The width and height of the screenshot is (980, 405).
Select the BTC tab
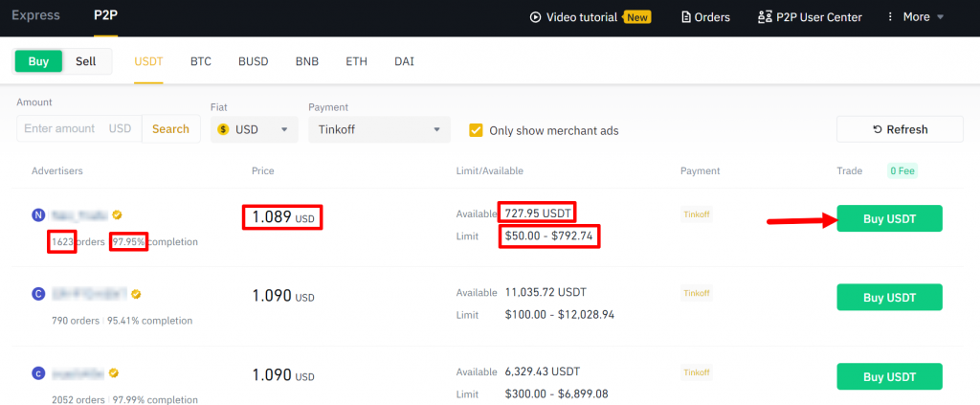click(x=201, y=61)
